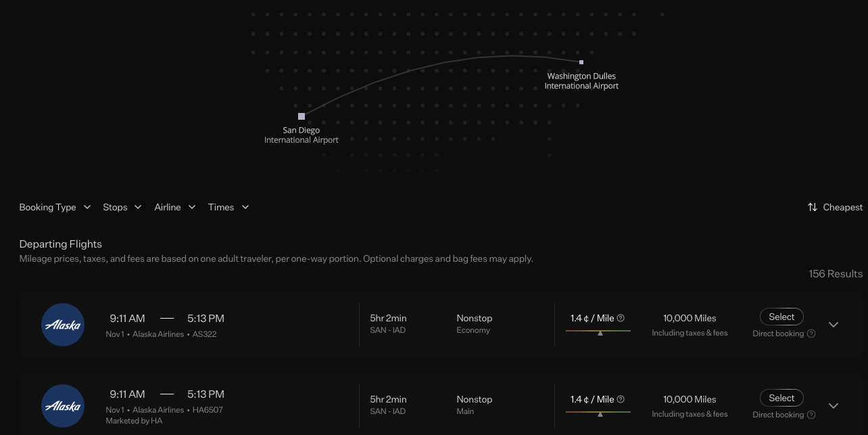Select the HA6507 Main flight
The height and width of the screenshot is (435, 868).
click(x=781, y=398)
